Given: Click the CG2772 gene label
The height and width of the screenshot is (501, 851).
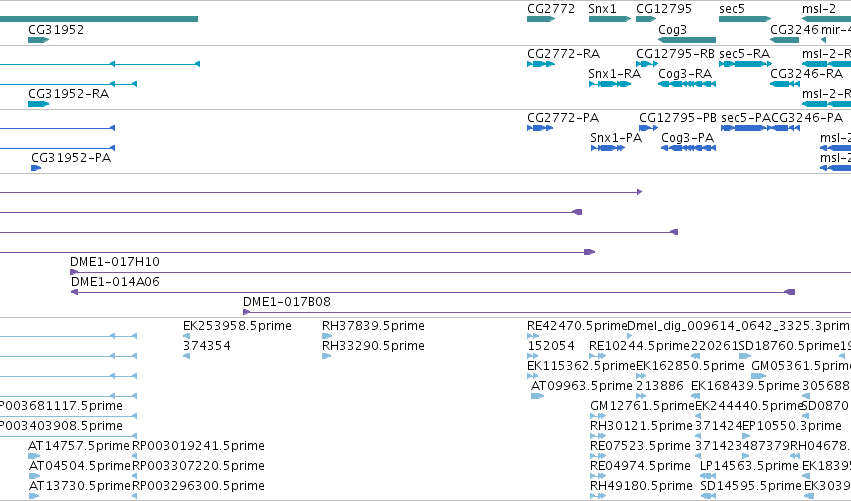Looking at the screenshot, I should (x=550, y=9).
